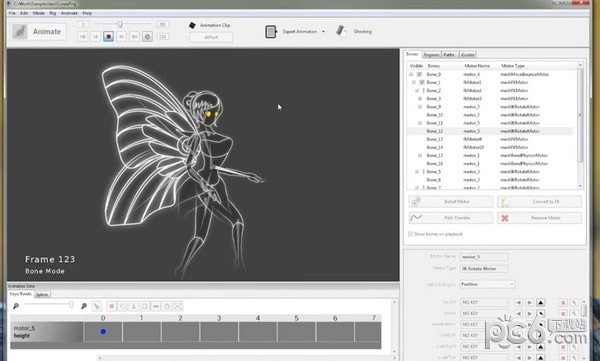Set key arrow for height row
This screenshot has width=600, height=361.
tap(541, 302)
